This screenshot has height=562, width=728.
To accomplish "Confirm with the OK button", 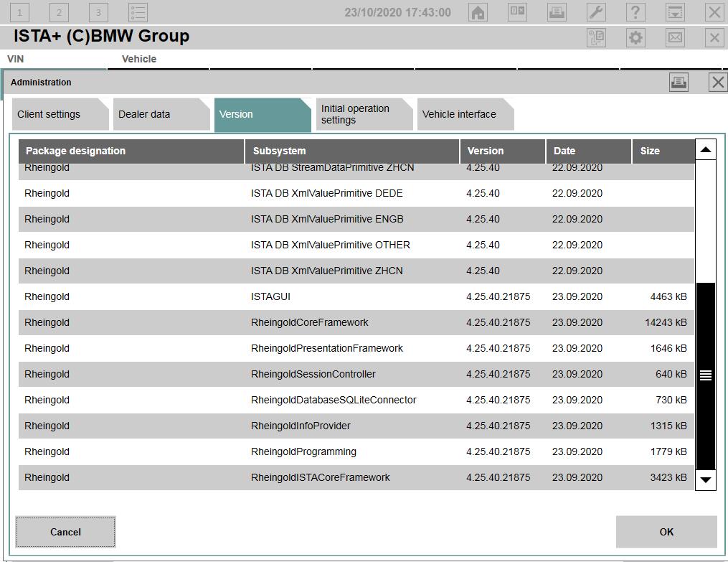I will pyautogui.click(x=666, y=532).
